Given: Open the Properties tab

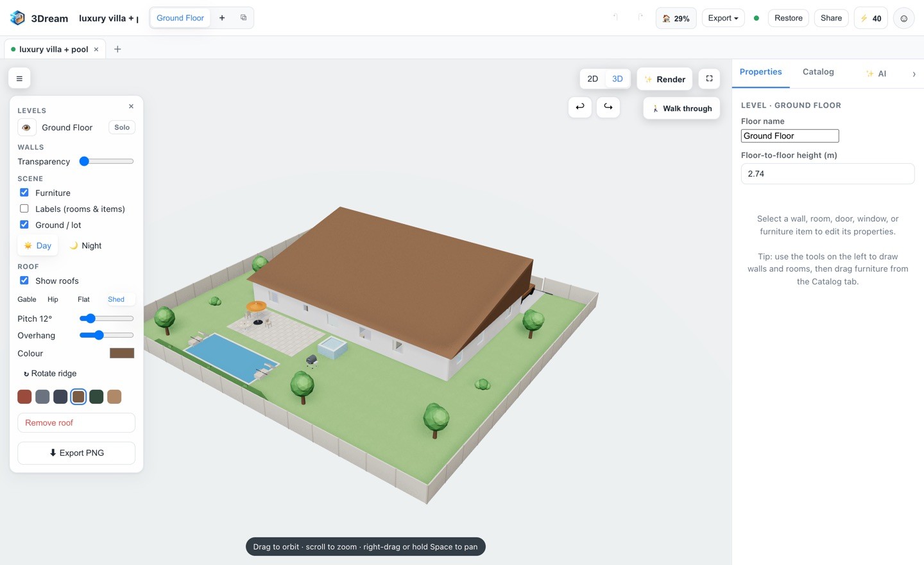Looking at the screenshot, I should tap(760, 73).
